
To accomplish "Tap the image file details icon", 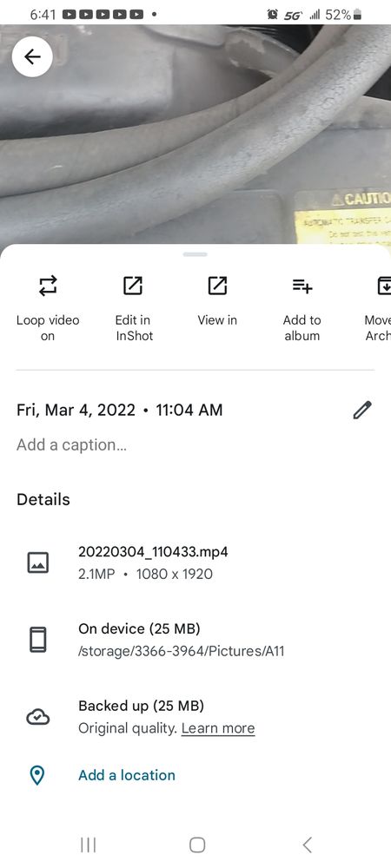I will [x=38, y=563].
